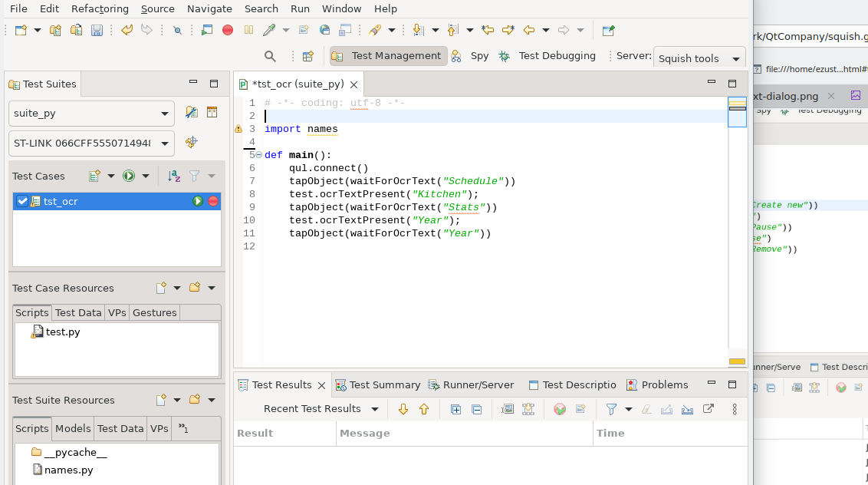Expand the Recent Test Results dropdown
This screenshot has width=868, height=485.
(x=374, y=409)
